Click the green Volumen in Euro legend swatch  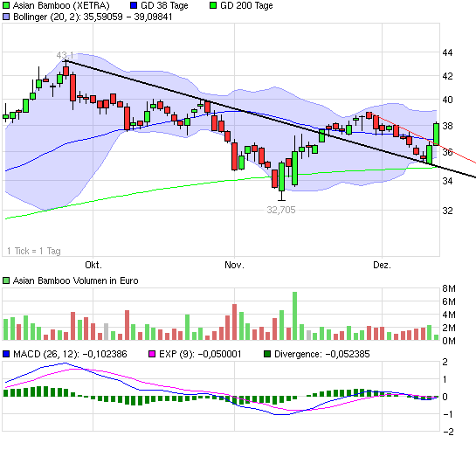pos(6,280)
